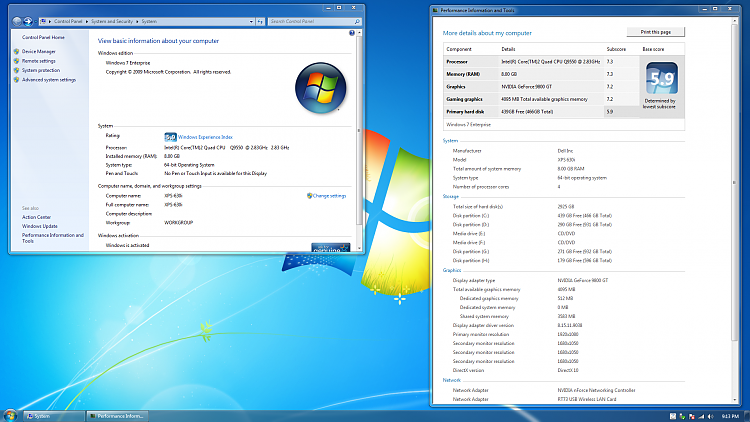The height and width of the screenshot is (422, 750).
Task: Click the System window scroll down arrow
Action: [x=359, y=248]
